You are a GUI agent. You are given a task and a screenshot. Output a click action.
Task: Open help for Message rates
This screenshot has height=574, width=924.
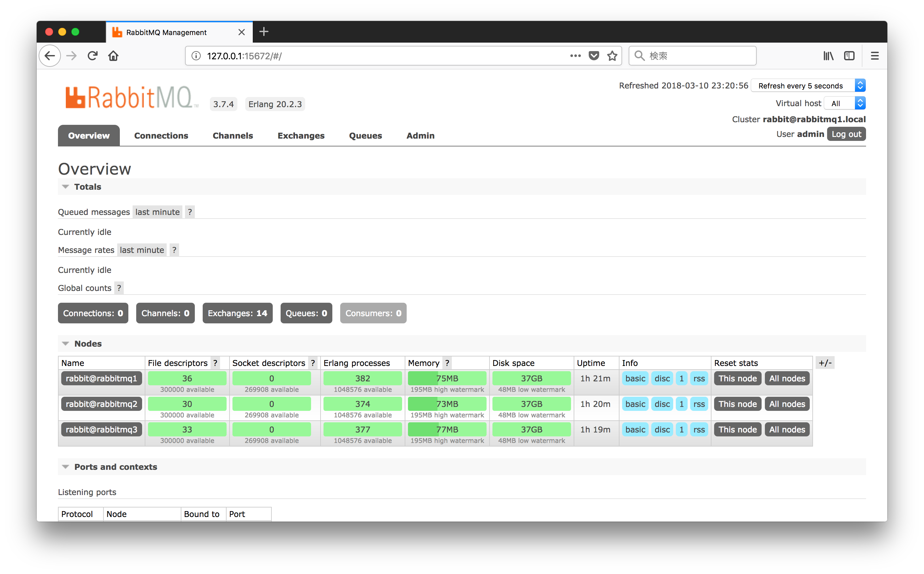(174, 250)
